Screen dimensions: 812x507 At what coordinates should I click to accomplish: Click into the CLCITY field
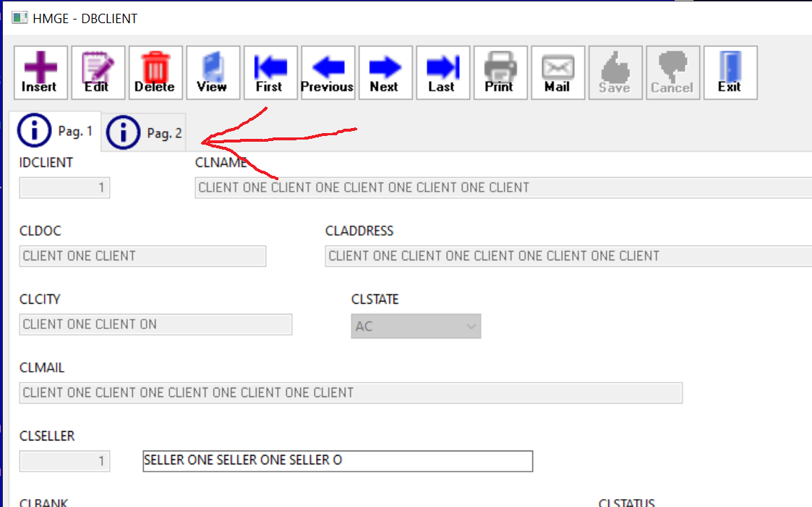[155, 324]
